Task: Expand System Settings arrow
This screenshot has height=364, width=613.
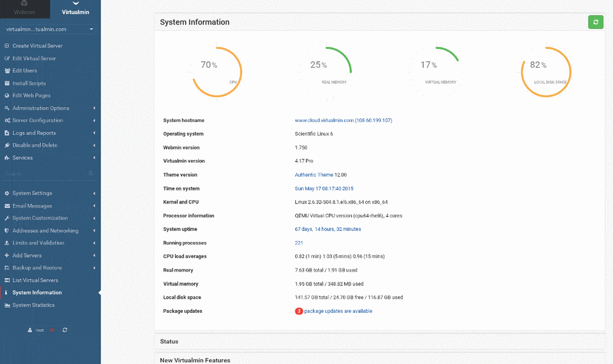Action: point(94,193)
